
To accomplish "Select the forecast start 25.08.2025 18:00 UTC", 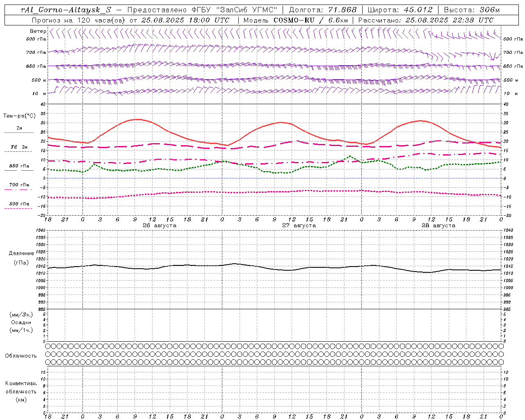I will (185, 20).
